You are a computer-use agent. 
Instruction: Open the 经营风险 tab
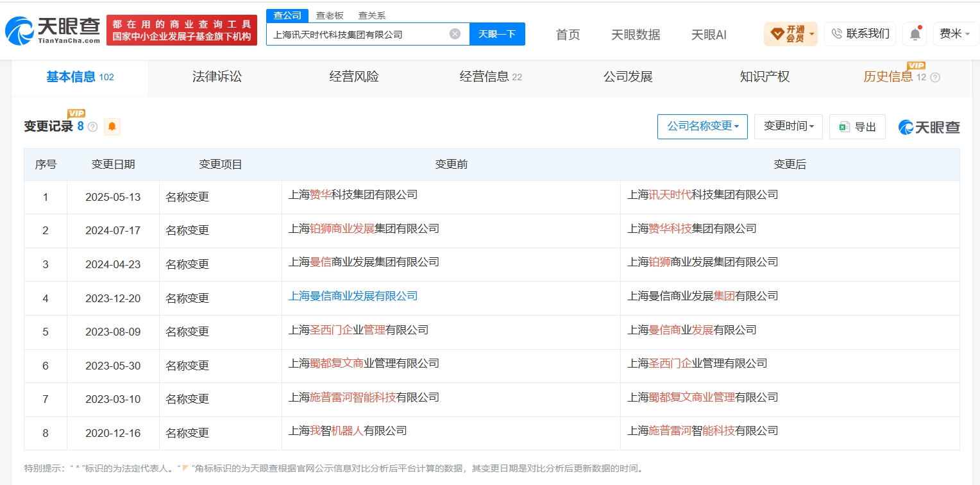tap(354, 77)
